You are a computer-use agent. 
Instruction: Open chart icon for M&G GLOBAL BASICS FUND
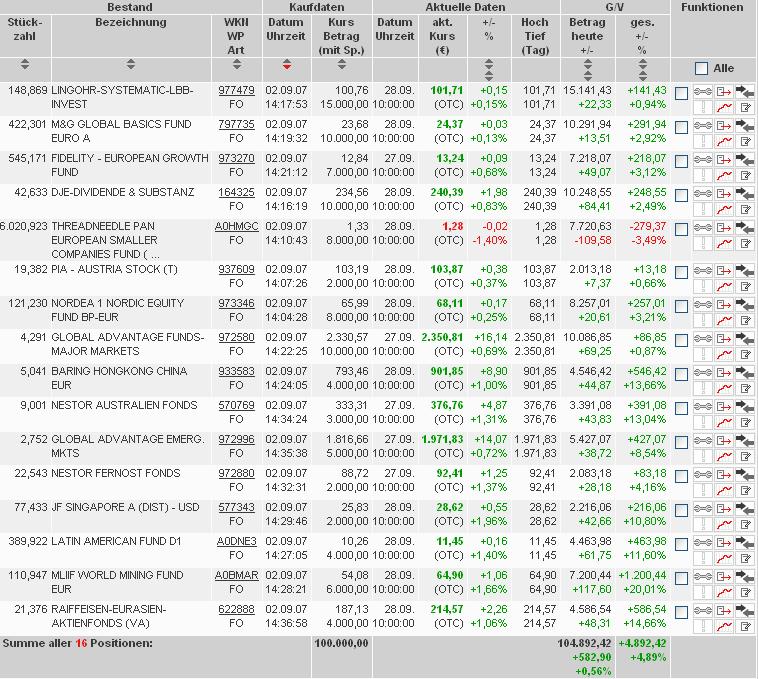pyautogui.click(x=724, y=142)
